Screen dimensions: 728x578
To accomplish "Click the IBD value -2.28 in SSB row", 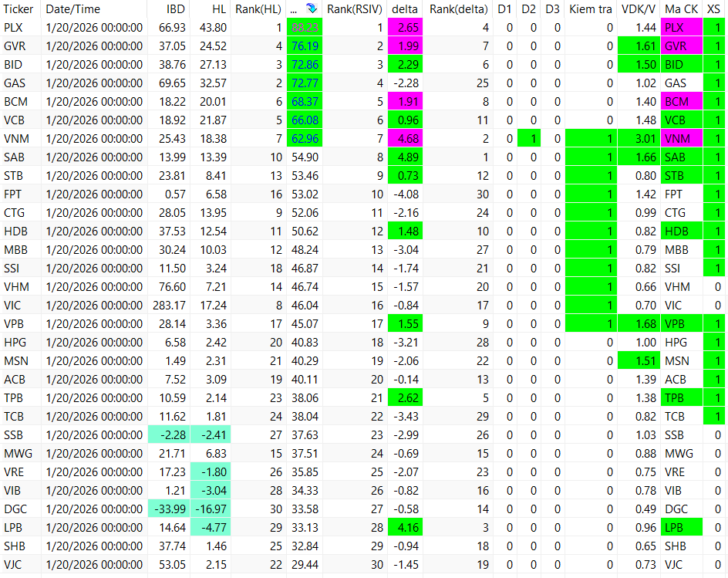I will 169,435.
